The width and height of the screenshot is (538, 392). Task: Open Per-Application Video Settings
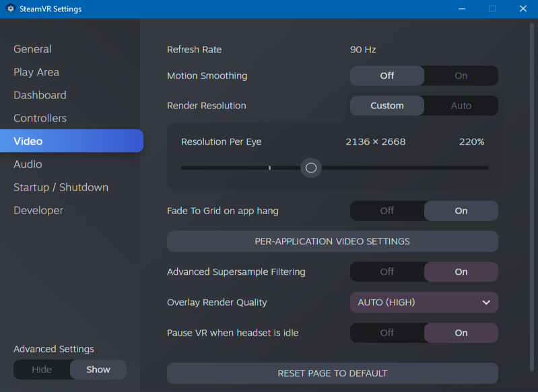click(x=333, y=241)
